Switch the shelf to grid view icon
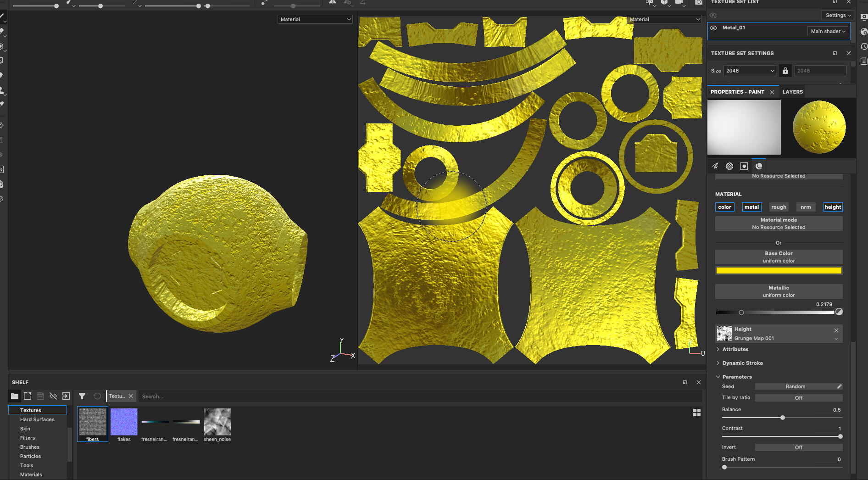The width and height of the screenshot is (868, 480). (x=697, y=413)
